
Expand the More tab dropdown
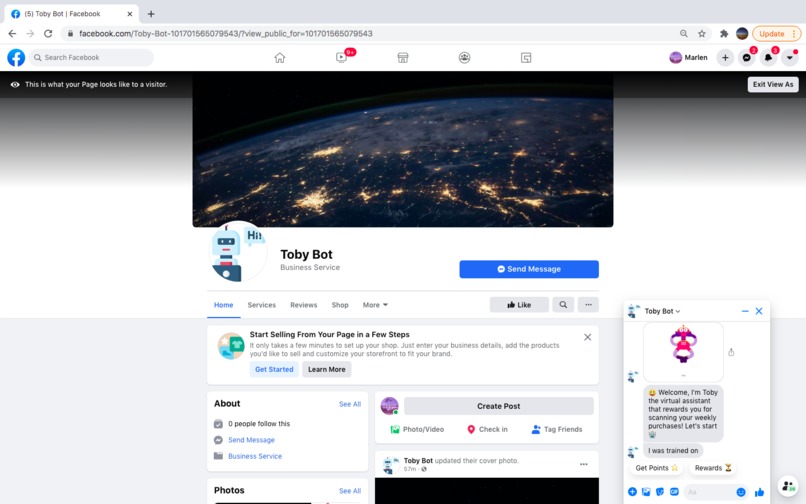pos(375,305)
